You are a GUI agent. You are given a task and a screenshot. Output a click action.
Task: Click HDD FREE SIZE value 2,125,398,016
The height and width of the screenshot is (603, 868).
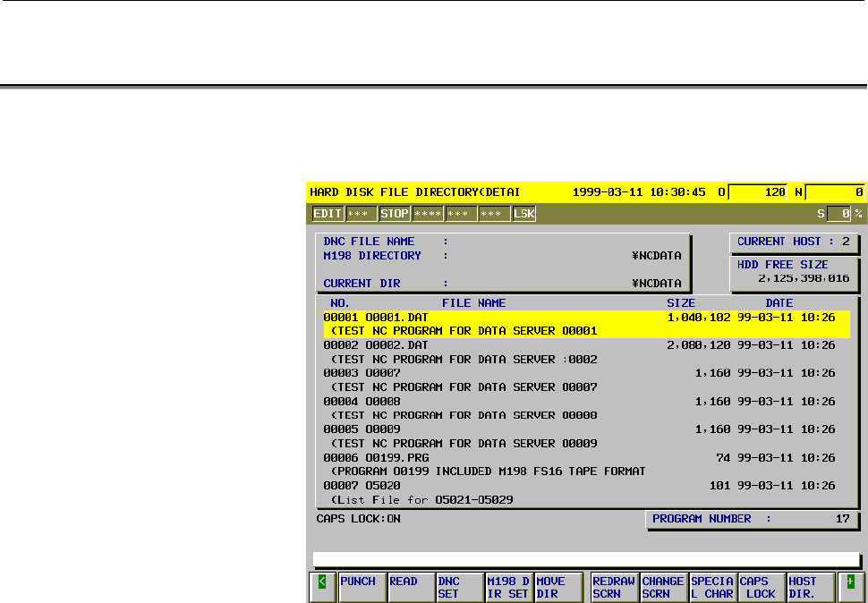(804, 278)
